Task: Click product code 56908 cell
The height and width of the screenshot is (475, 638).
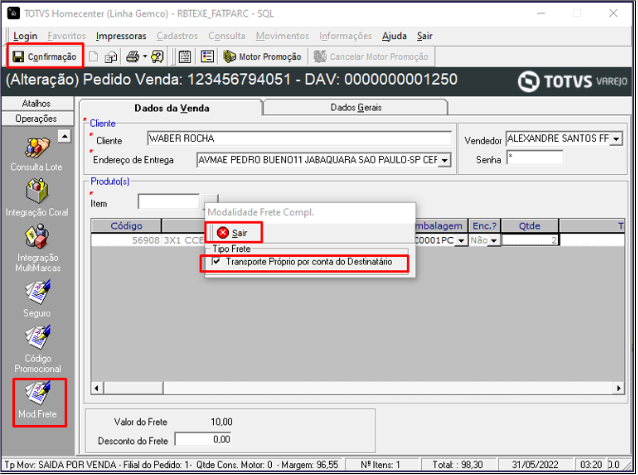Action: click(126, 240)
